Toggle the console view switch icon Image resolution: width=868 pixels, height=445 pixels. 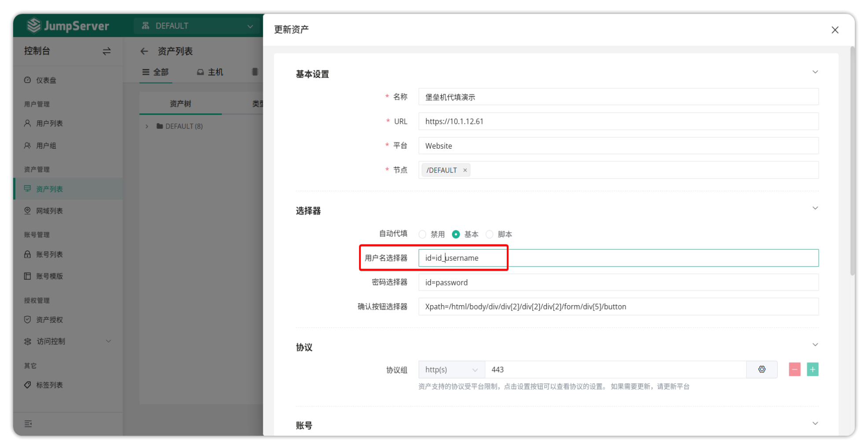click(107, 51)
